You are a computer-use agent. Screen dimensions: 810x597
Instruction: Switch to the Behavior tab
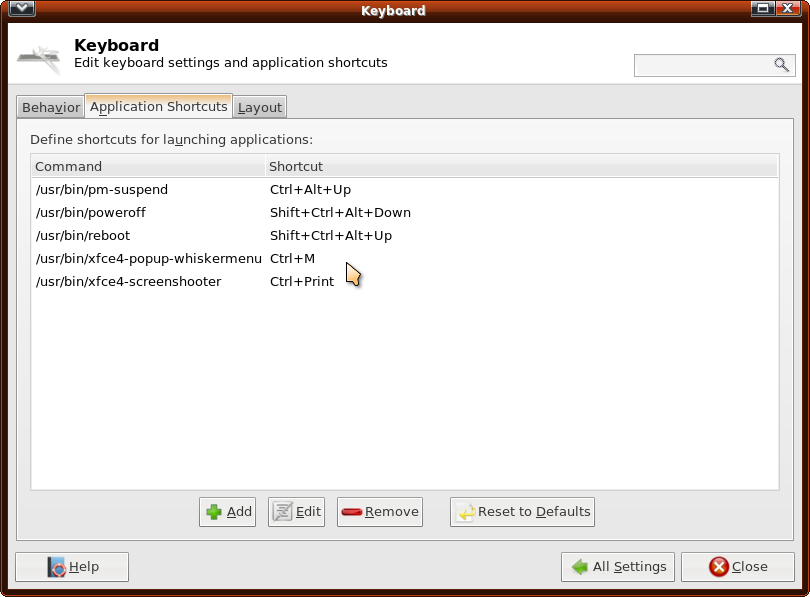[x=50, y=108]
